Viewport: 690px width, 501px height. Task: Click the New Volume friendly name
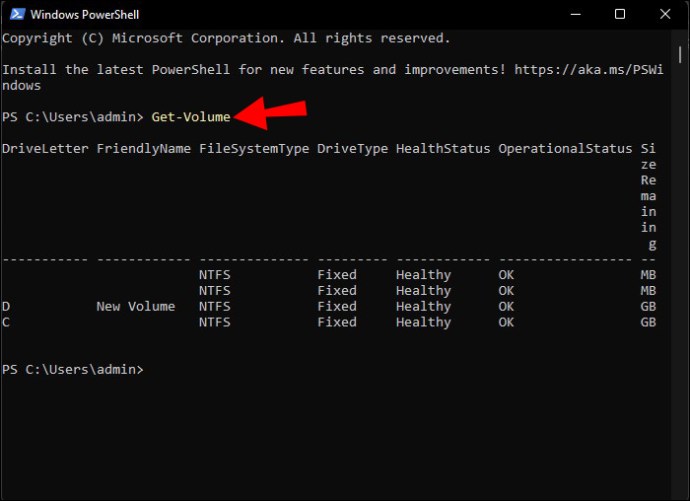click(135, 306)
